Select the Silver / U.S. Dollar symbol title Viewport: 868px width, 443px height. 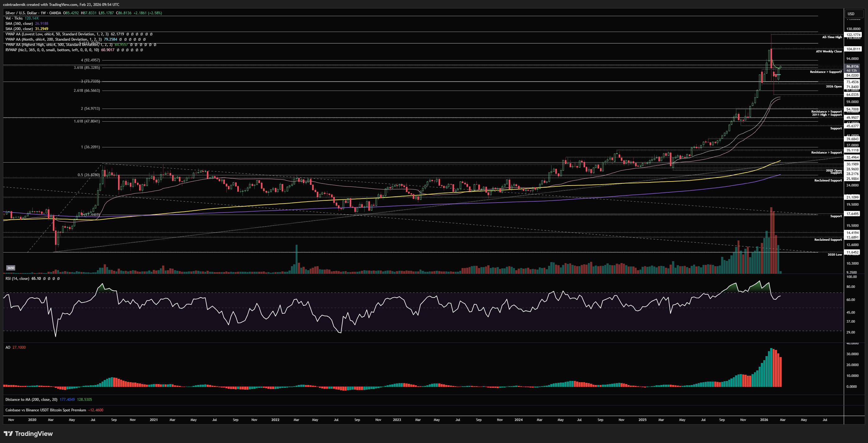pos(21,13)
